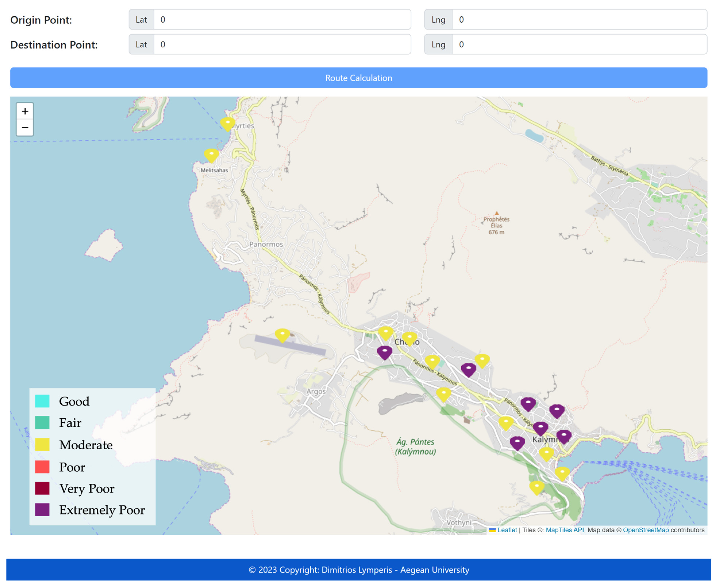Click the Good cyan legend swatch
The width and height of the screenshot is (716, 588).
pos(42,401)
